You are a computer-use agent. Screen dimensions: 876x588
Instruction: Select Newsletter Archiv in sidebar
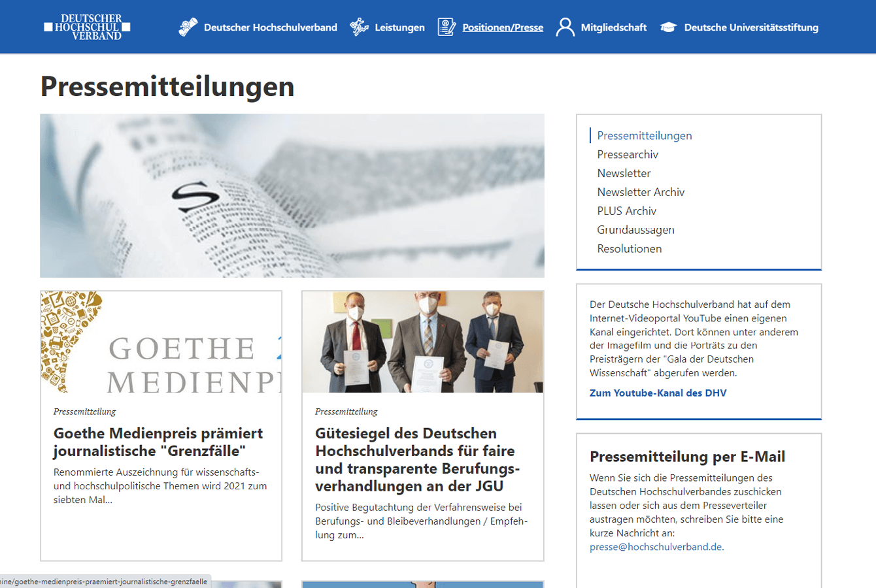click(x=640, y=192)
